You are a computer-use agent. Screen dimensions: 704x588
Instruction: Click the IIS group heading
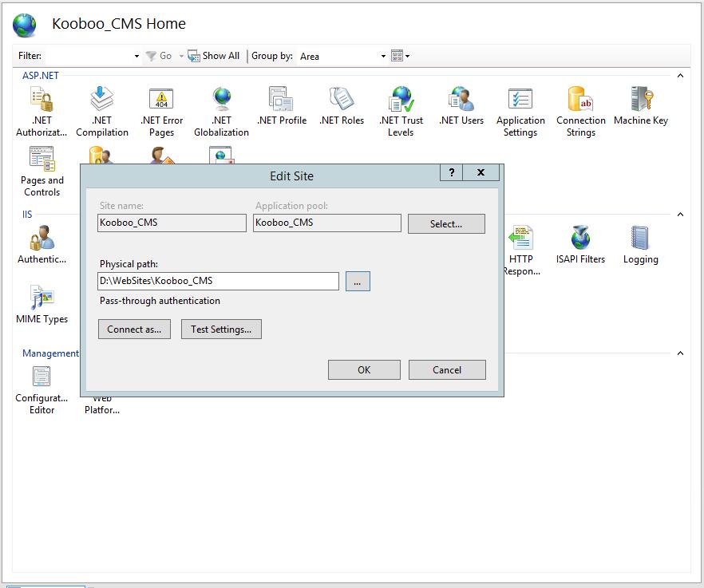27,214
